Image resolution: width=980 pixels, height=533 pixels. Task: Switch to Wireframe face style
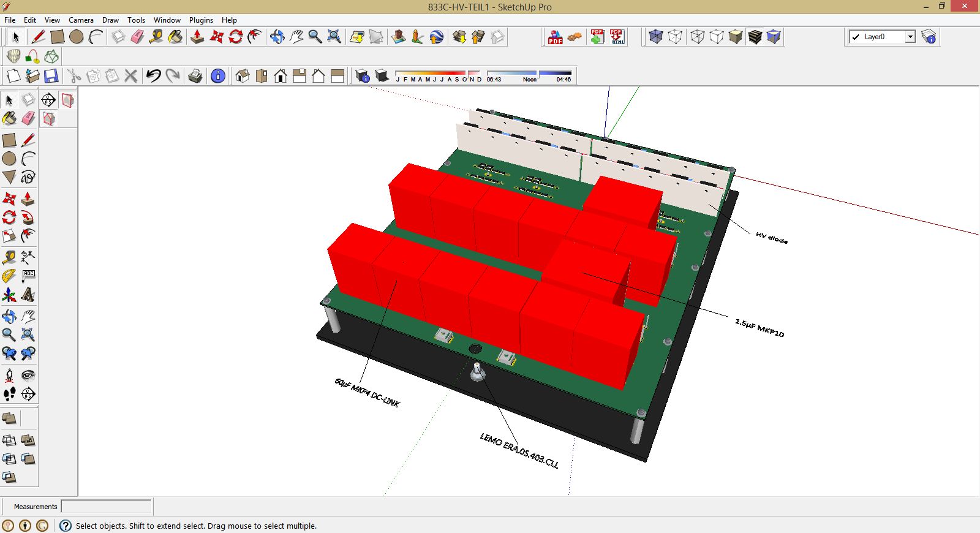698,37
